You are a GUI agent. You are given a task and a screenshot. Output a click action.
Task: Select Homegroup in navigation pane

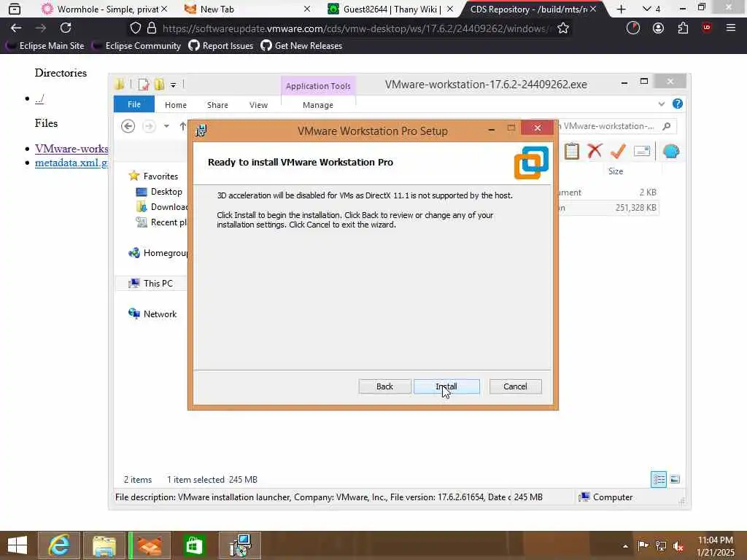158,253
